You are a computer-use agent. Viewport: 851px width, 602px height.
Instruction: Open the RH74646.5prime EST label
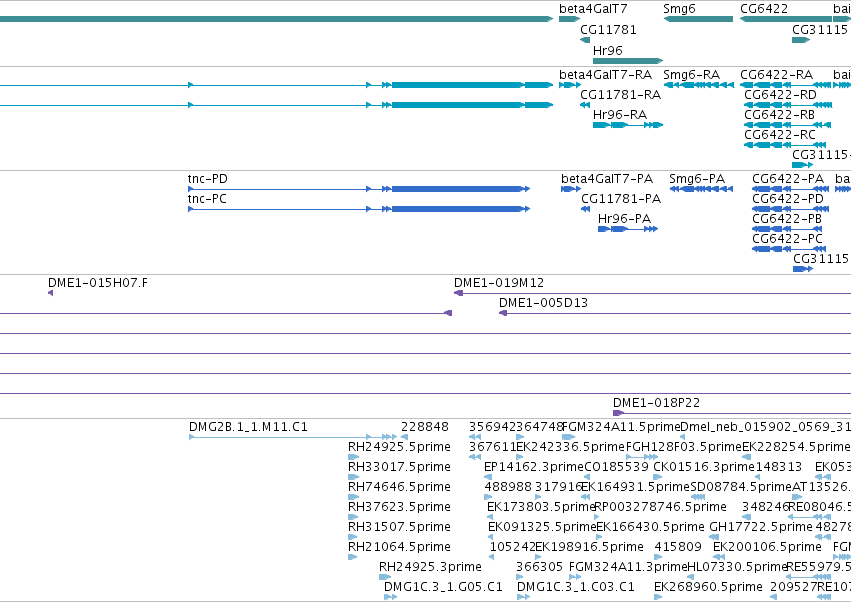click(399, 487)
